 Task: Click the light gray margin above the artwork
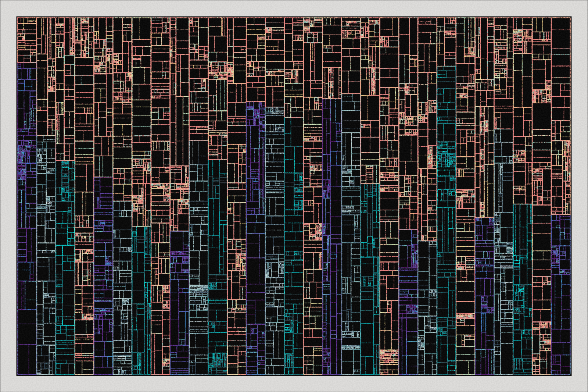294,8
